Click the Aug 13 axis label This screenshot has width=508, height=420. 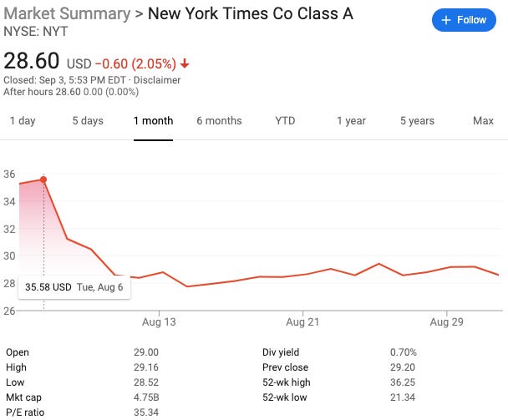(159, 321)
